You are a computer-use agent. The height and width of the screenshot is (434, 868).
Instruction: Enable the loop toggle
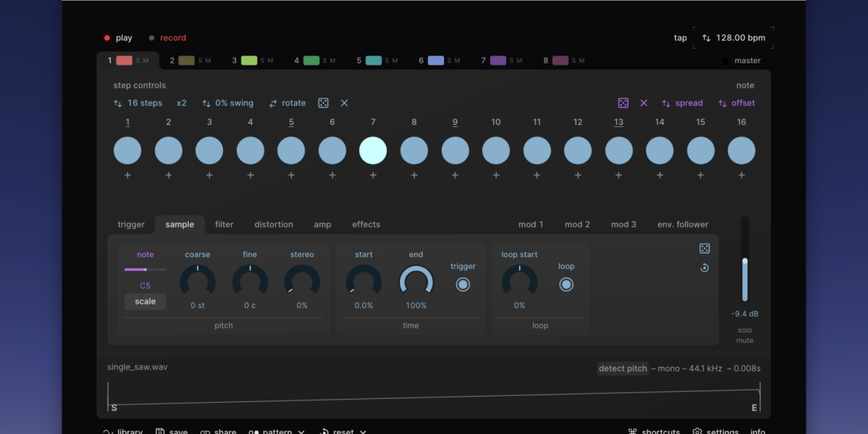566,285
